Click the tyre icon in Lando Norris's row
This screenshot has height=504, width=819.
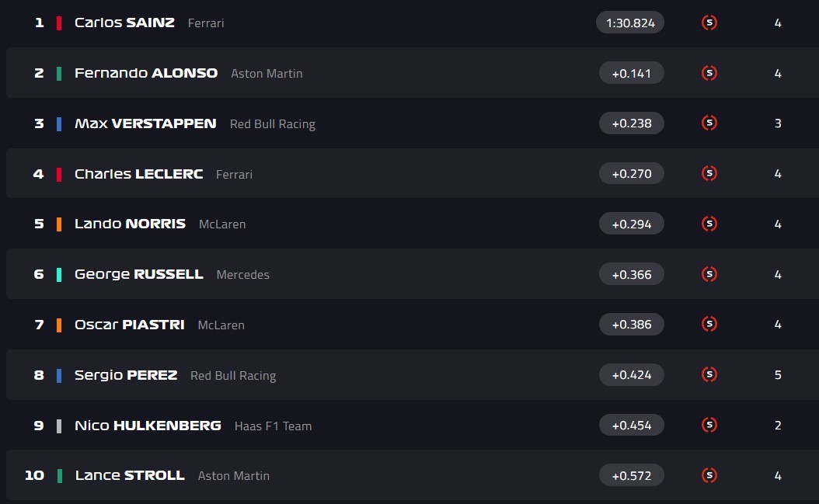709,224
